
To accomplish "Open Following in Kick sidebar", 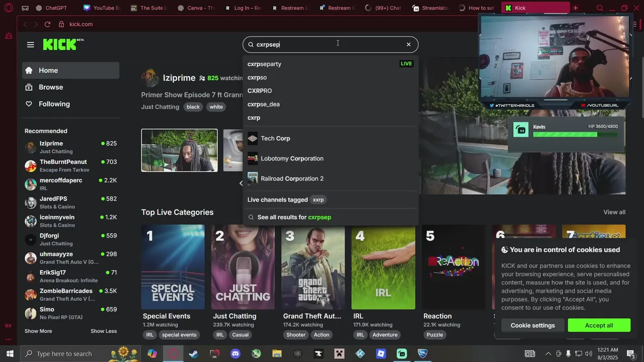I will [70, 104].
